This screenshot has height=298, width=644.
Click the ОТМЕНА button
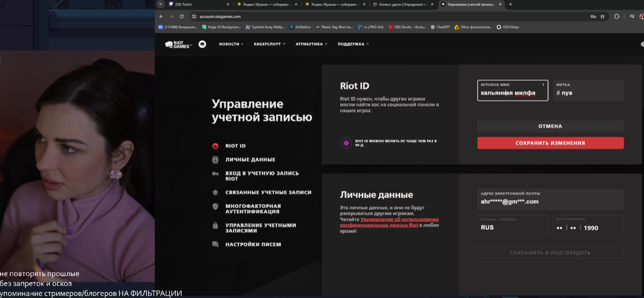click(550, 126)
